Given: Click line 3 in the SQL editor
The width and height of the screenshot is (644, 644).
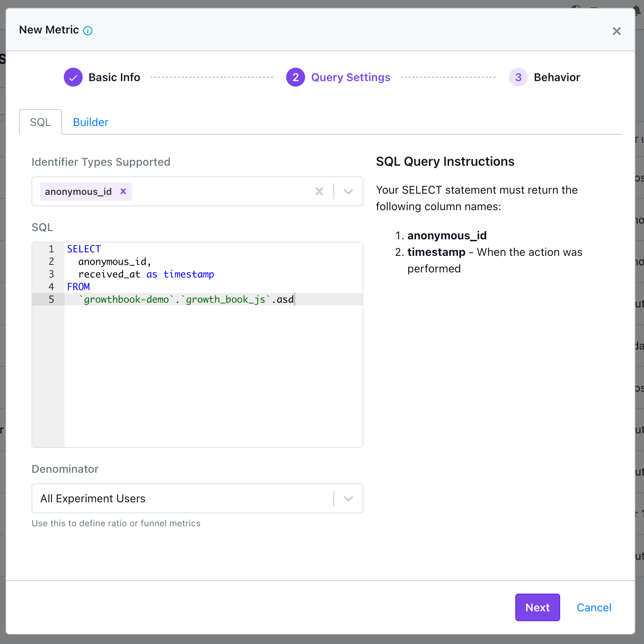Looking at the screenshot, I should click(146, 274).
